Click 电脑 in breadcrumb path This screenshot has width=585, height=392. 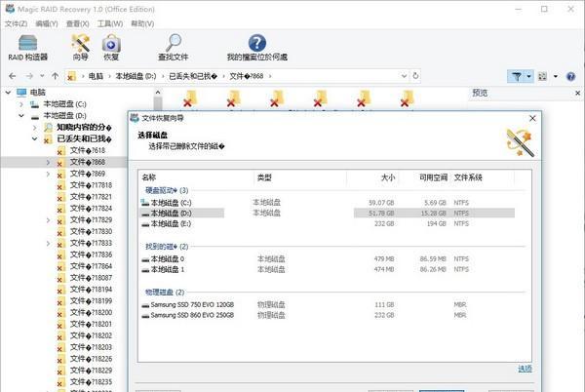(x=96, y=76)
